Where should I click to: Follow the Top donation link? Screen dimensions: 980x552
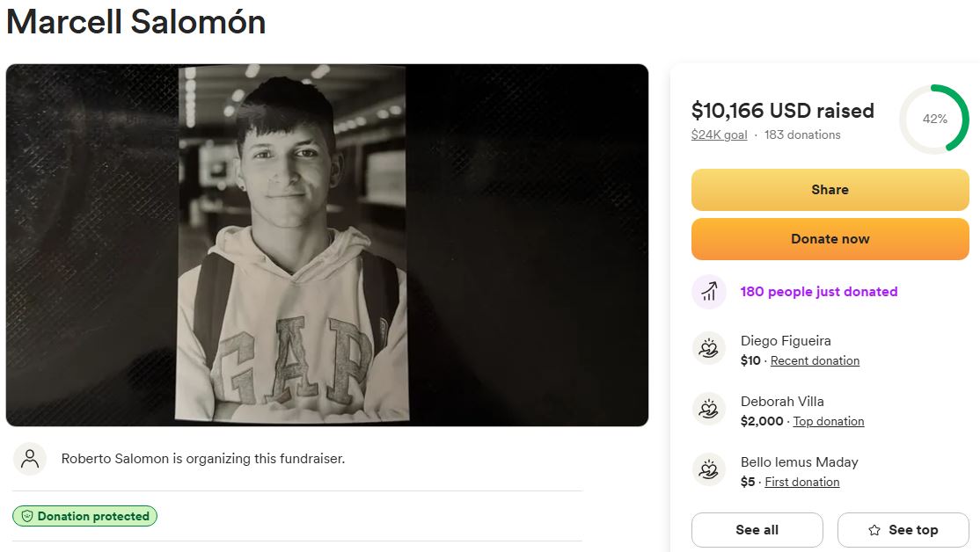(x=829, y=421)
